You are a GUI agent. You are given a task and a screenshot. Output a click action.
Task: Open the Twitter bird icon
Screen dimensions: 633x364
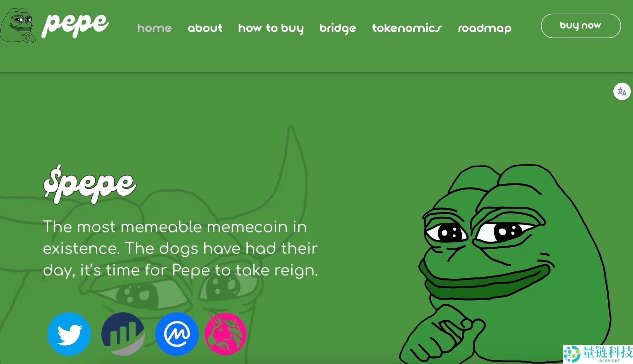(69, 334)
